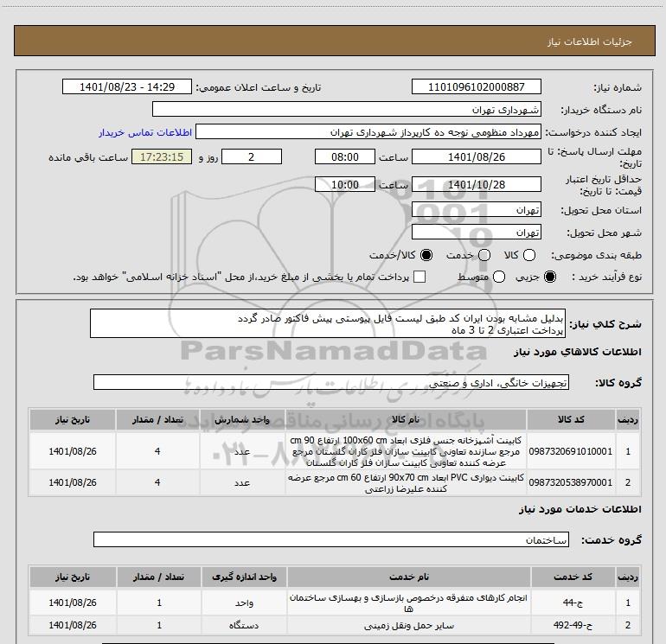Select the کالا radio button
666x644 pixels.
529,255
